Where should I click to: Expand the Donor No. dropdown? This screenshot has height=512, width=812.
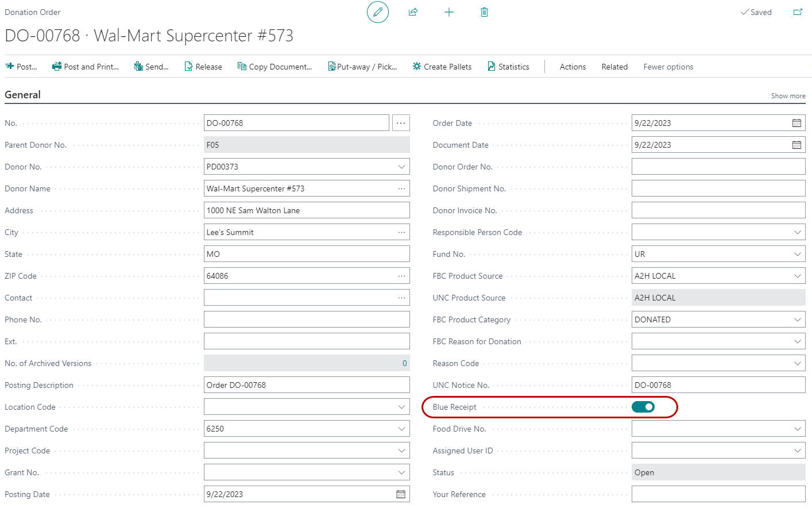(401, 167)
